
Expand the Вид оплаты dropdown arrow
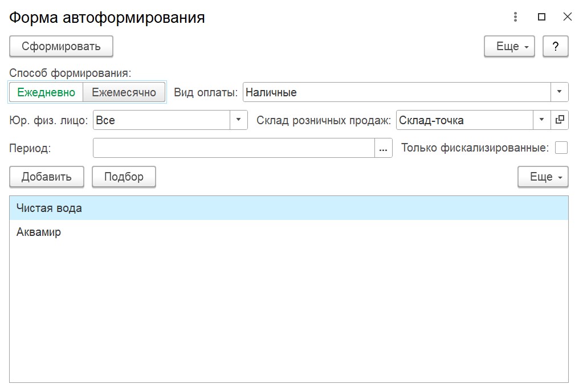click(559, 92)
